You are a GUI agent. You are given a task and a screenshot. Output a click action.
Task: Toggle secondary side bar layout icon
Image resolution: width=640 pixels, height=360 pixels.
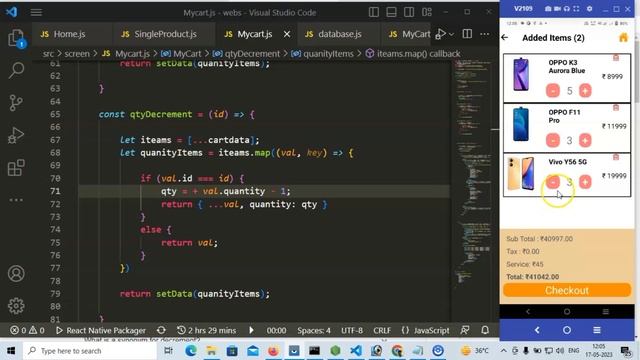[x=409, y=12]
